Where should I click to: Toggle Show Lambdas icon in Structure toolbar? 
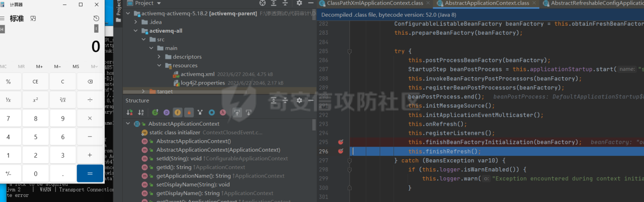click(x=223, y=113)
